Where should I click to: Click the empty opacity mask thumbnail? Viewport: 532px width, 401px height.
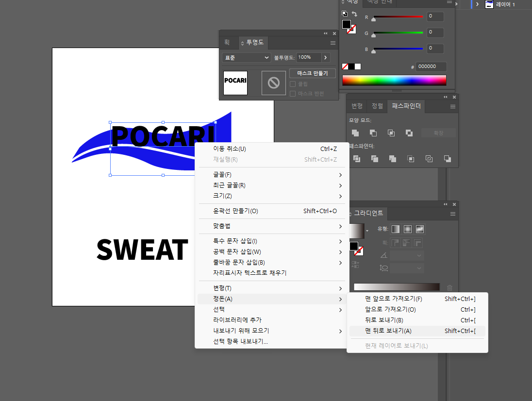[x=274, y=83]
